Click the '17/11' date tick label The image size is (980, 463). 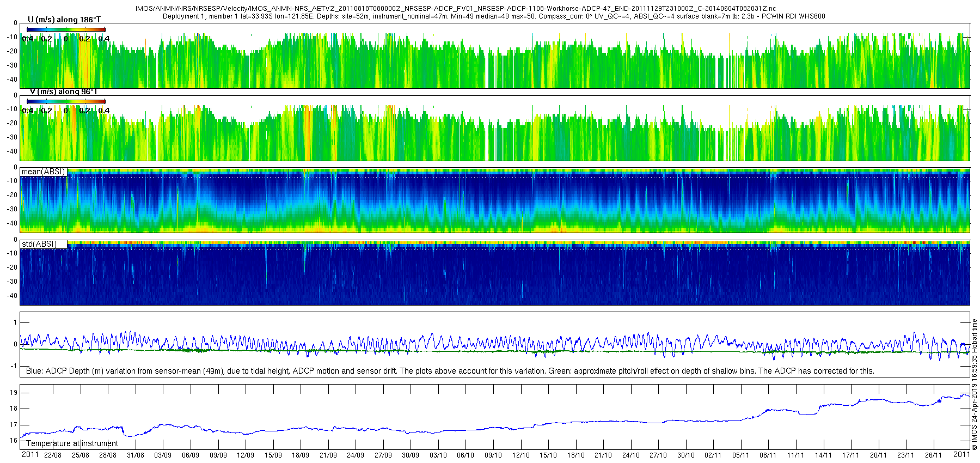pyautogui.click(x=851, y=455)
